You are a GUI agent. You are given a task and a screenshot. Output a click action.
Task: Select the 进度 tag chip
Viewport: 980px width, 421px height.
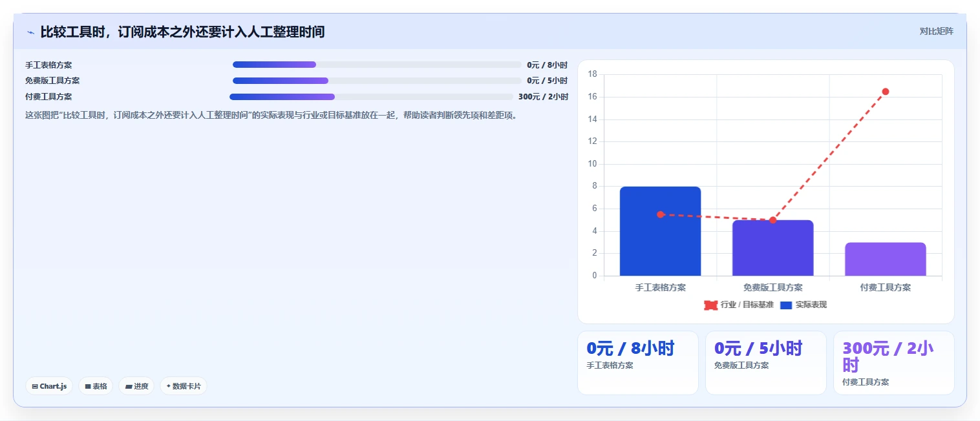point(136,386)
